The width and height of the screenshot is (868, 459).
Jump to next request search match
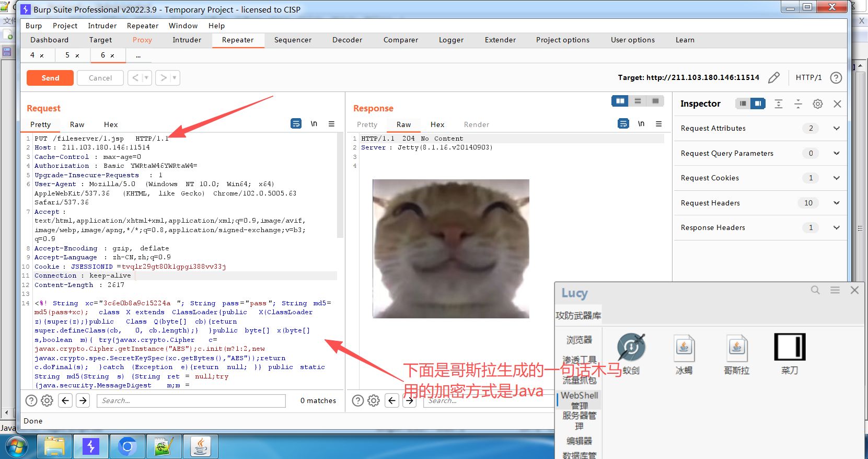(83, 400)
